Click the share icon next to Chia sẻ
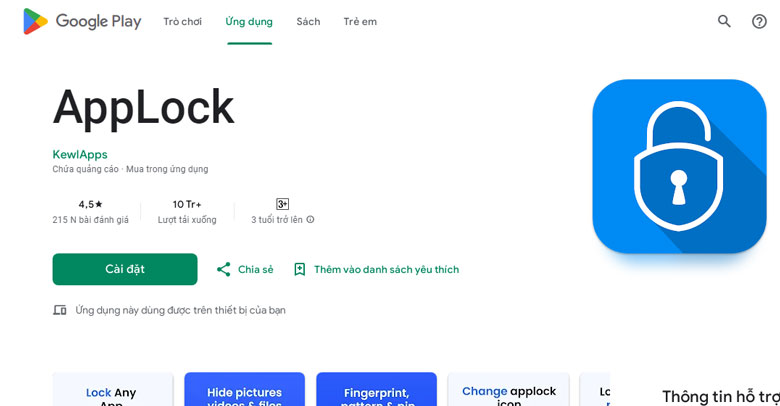Image resolution: width=780 pixels, height=406 pixels. (x=223, y=269)
